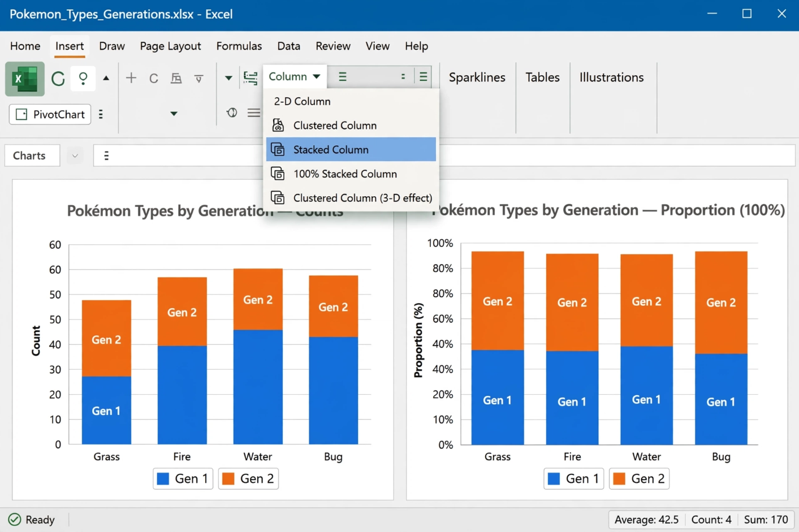Screen dimensions: 799x532
Task: Click the plus icon in the ribbon
Action: [131, 78]
